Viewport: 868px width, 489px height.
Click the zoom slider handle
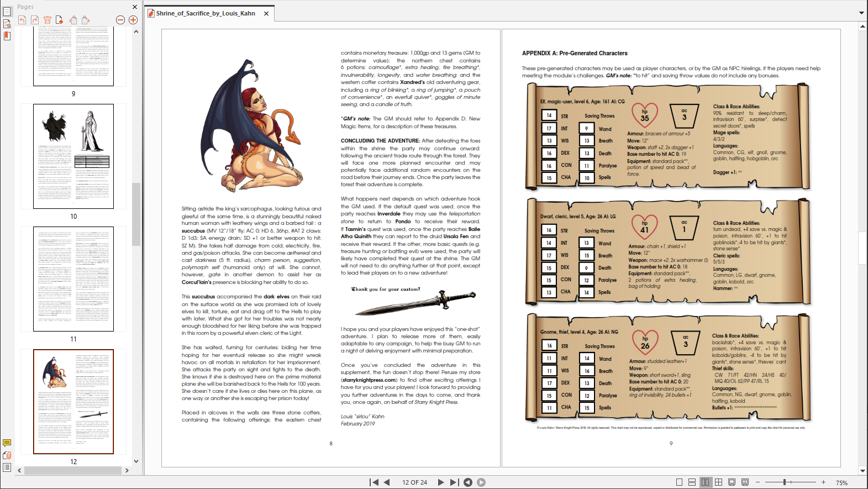785,482
